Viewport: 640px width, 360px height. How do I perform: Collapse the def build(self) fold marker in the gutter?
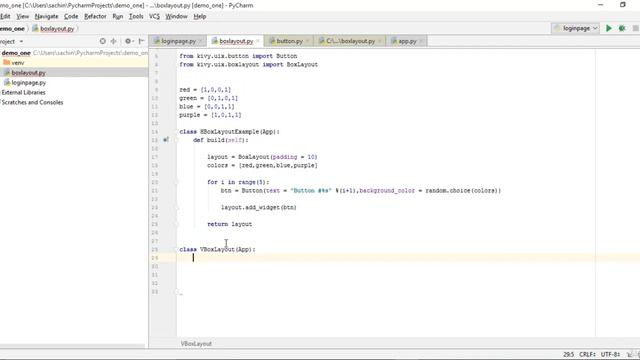point(177,140)
